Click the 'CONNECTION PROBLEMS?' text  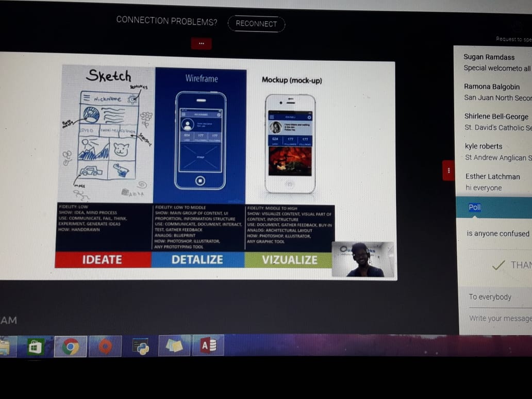[167, 21]
